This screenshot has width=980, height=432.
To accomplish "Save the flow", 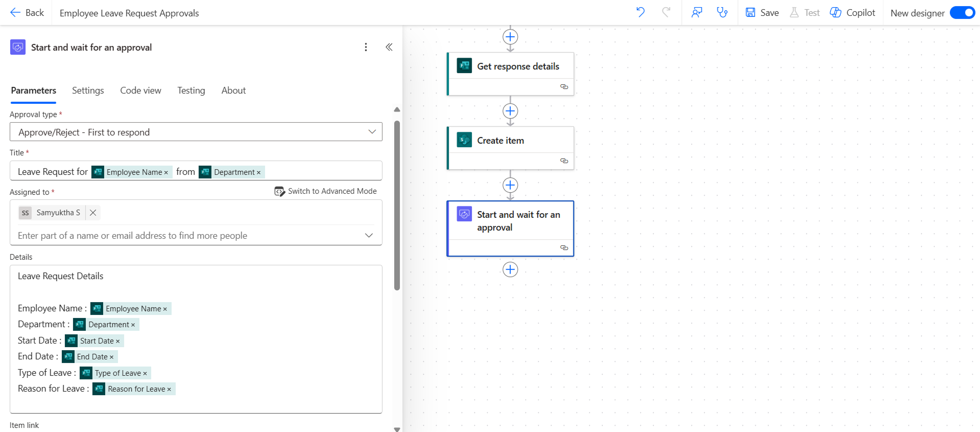I will click(x=762, y=13).
